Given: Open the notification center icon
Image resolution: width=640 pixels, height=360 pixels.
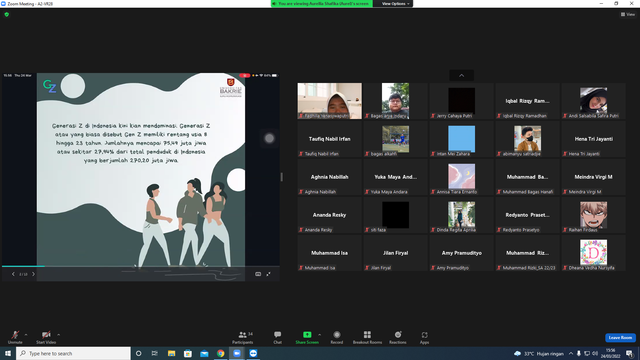Looking at the screenshot, I should [x=629, y=353].
